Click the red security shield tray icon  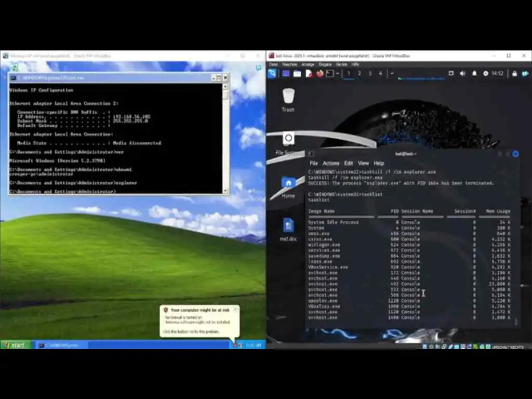[235, 345]
